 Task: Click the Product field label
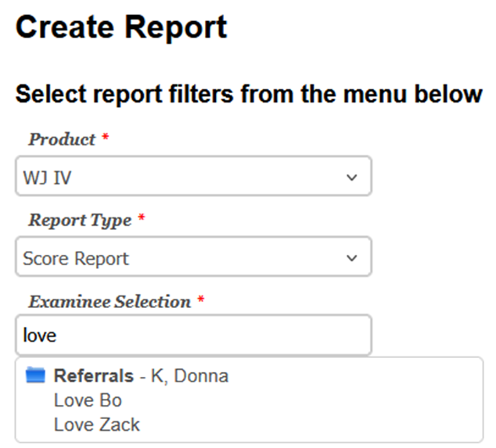click(62, 139)
